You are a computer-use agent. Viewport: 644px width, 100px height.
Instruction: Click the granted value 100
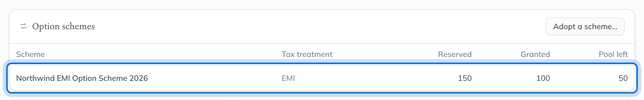pos(543,78)
